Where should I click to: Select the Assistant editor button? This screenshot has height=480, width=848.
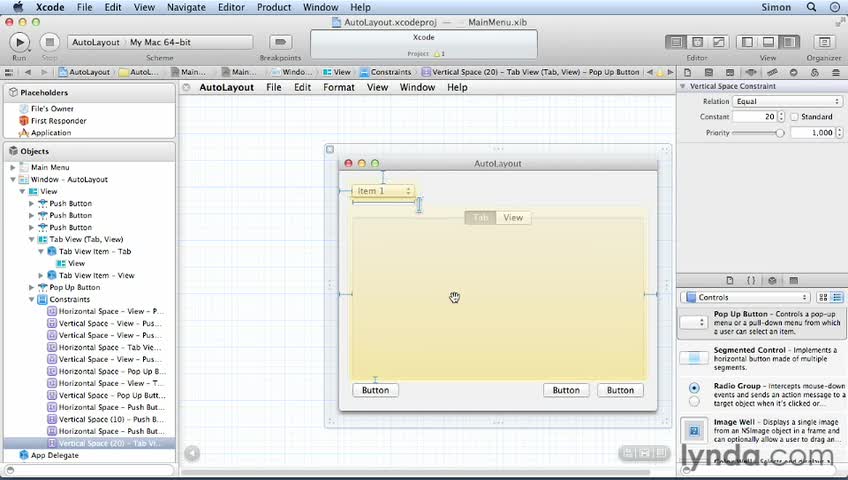click(x=698, y=42)
